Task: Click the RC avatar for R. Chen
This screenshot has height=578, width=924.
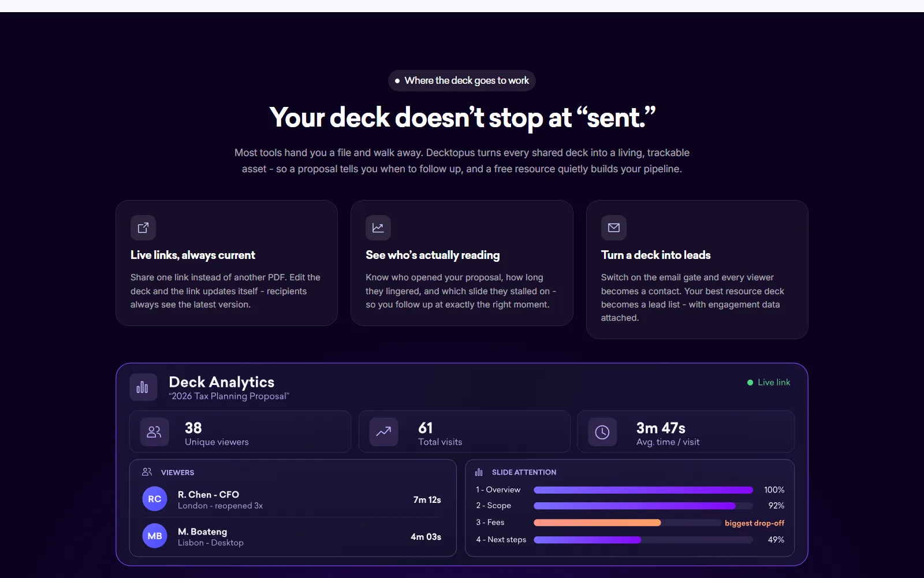Action: pos(155,499)
